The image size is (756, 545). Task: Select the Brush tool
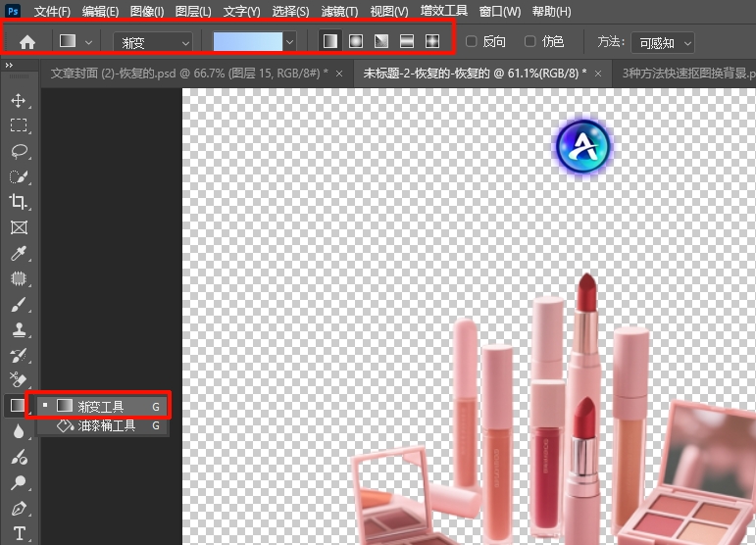click(18, 304)
